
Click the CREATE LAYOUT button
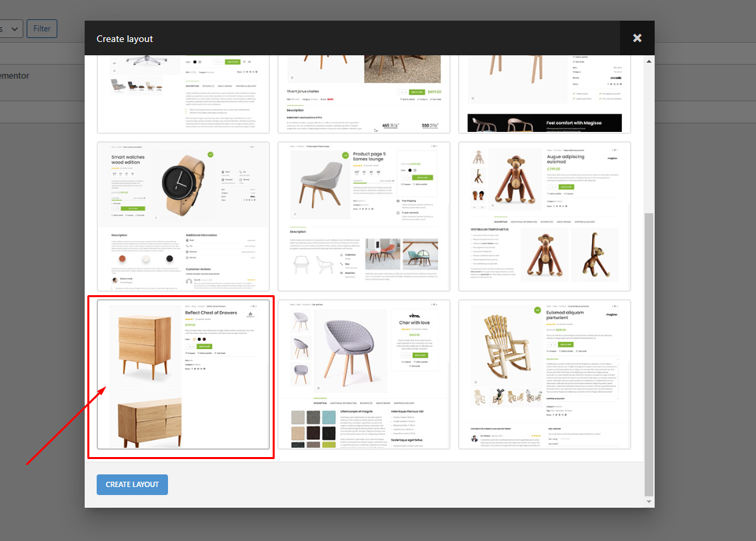click(x=132, y=484)
